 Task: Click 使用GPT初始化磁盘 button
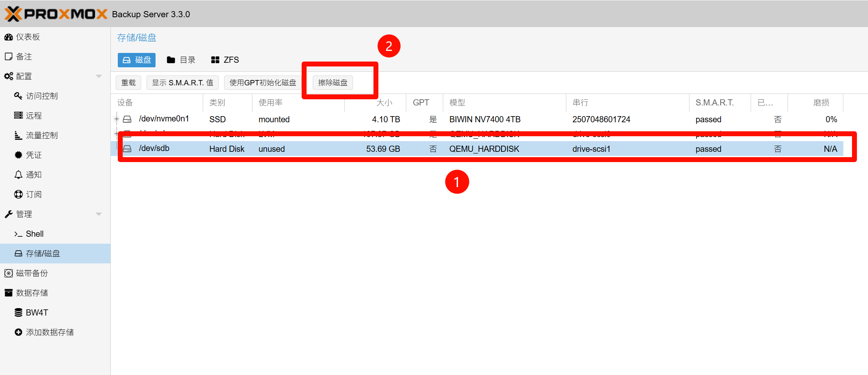coord(263,83)
